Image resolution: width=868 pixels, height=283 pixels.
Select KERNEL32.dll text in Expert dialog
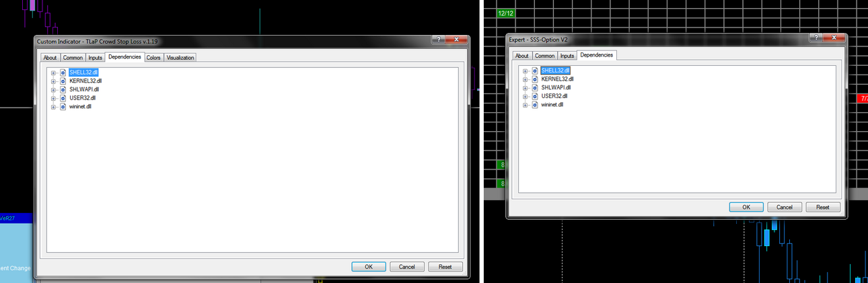coord(557,79)
